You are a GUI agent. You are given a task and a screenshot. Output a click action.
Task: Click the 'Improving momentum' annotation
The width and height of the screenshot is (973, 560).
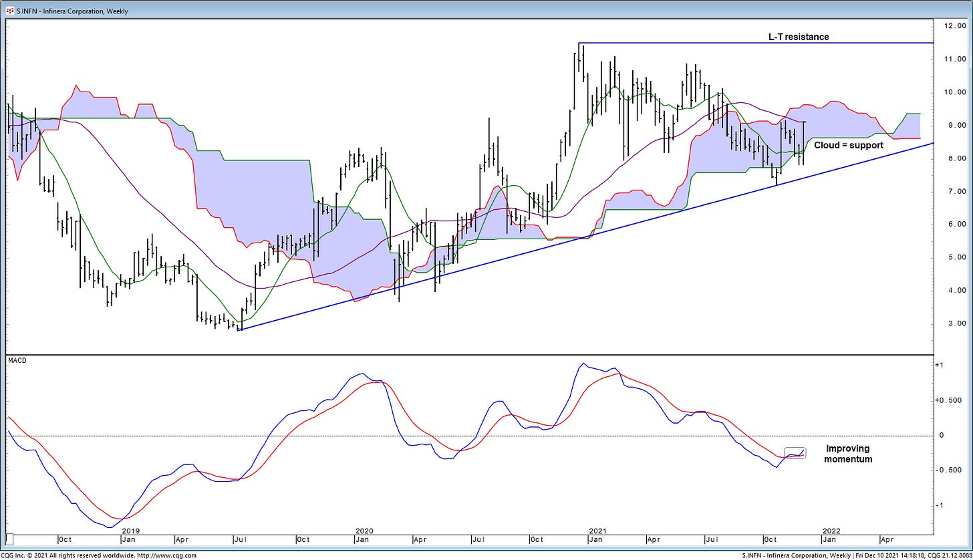click(x=848, y=454)
